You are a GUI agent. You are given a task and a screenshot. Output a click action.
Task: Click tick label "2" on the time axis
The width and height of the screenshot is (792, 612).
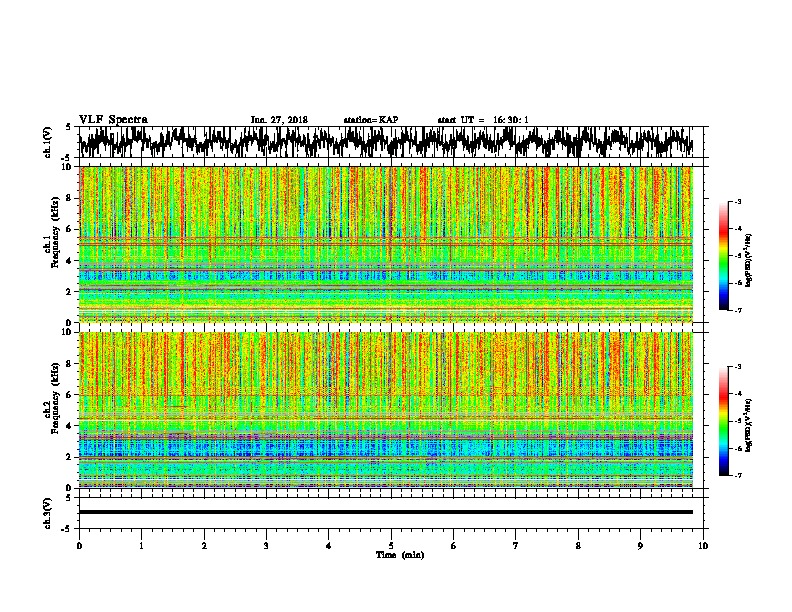pos(204,546)
